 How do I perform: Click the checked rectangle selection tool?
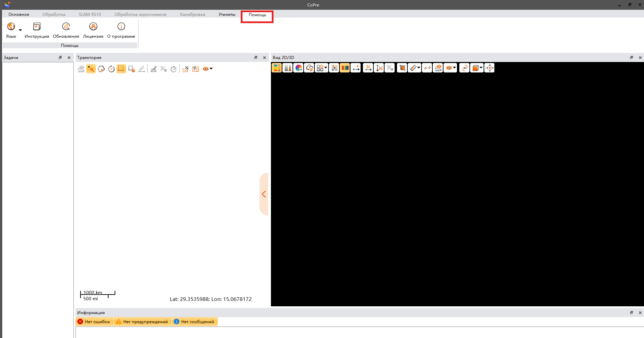131,69
